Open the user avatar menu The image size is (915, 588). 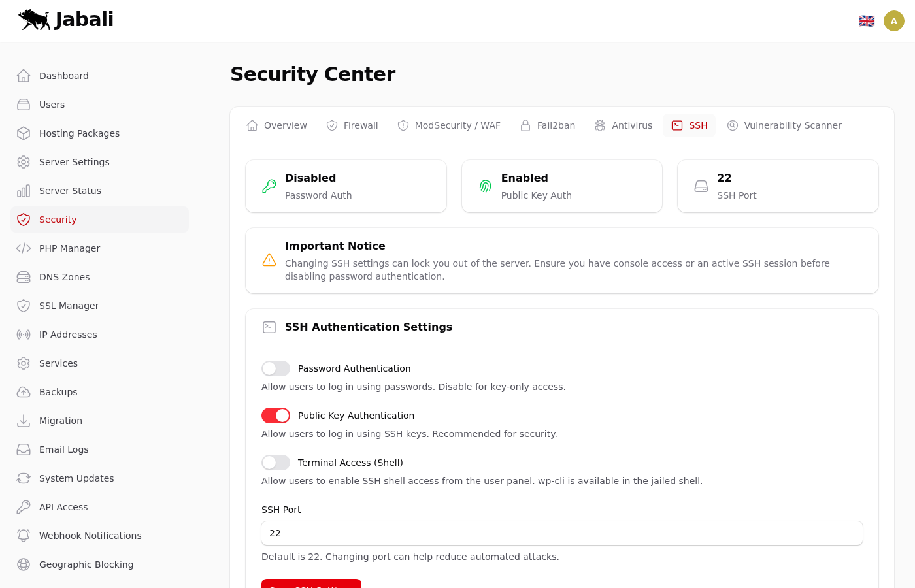(x=894, y=21)
